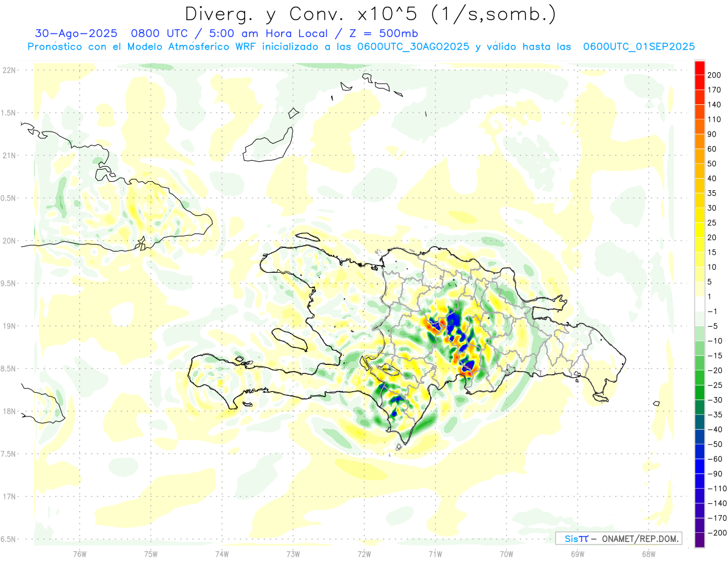Click the '76W' longitude label
The width and height of the screenshot is (728, 562).
click(79, 554)
